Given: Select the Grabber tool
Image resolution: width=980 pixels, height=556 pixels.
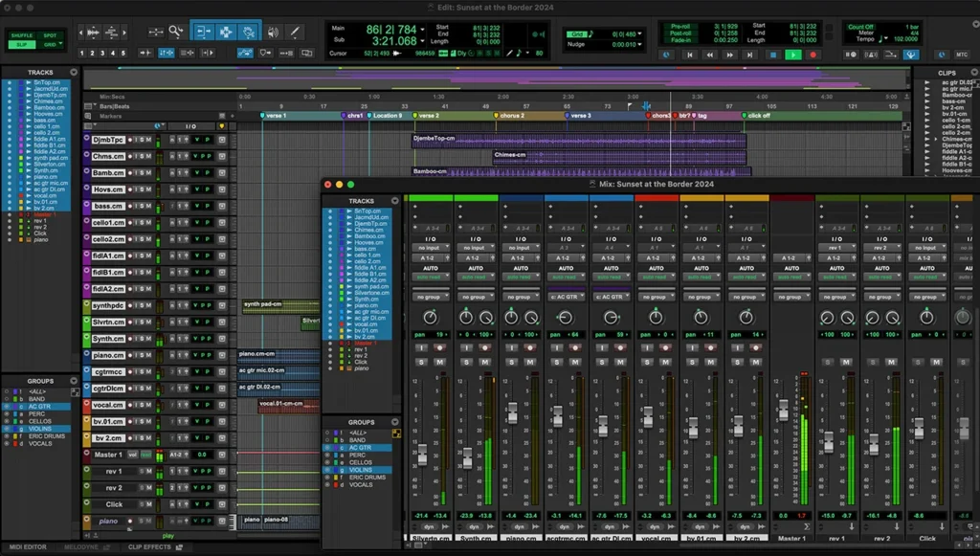Looking at the screenshot, I should pos(249,30).
